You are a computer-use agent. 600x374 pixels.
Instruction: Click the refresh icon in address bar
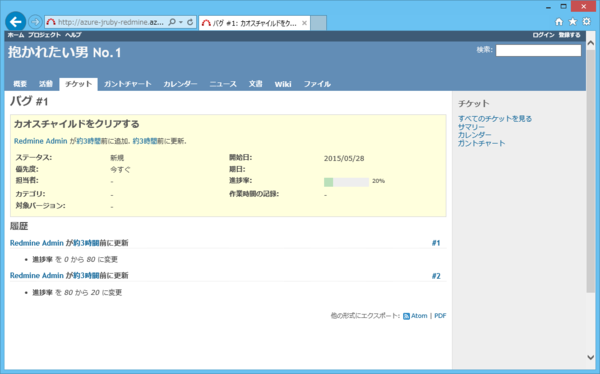[x=190, y=22]
